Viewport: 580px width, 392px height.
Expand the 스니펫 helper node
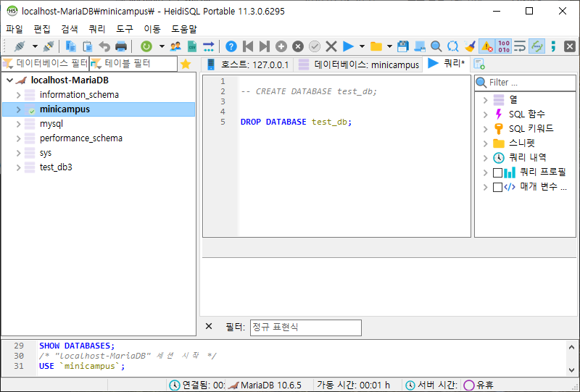[486, 143]
